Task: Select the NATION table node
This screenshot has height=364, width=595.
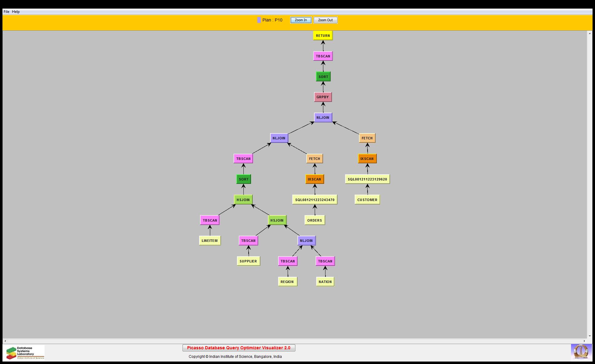Action: coord(325,282)
